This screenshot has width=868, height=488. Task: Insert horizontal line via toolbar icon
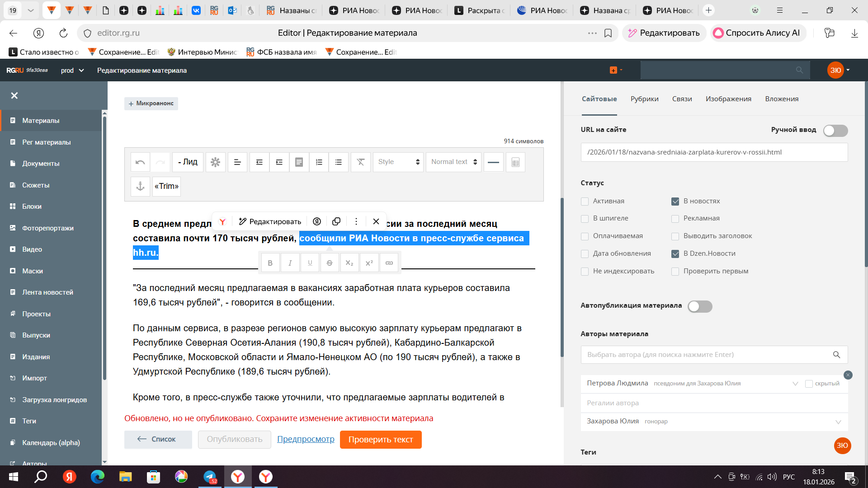click(x=493, y=162)
